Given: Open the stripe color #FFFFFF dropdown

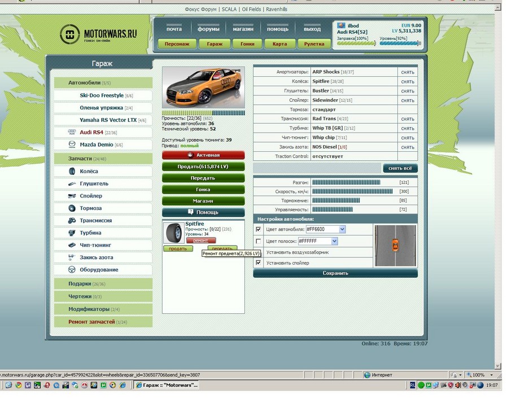Looking at the screenshot, I should tap(335, 241).
